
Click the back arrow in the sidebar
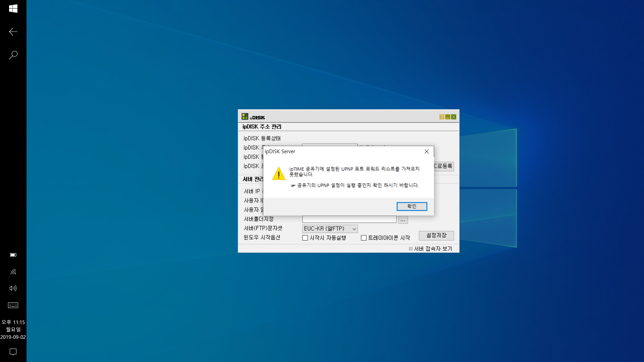[x=13, y=32]
